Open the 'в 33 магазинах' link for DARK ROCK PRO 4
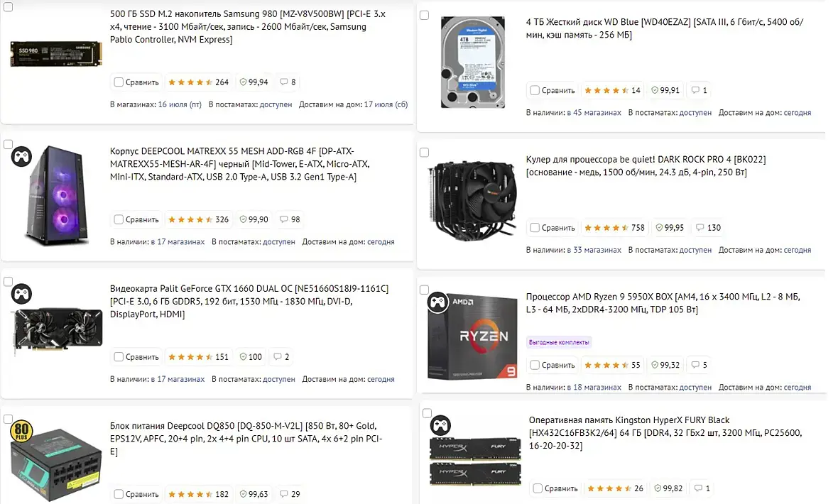 pyautogui.click(x=594, y=250)
